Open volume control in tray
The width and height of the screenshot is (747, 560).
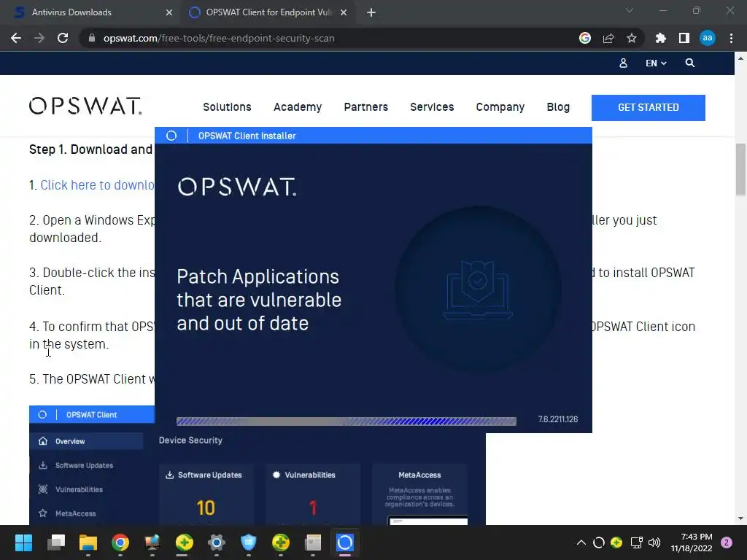654,542
